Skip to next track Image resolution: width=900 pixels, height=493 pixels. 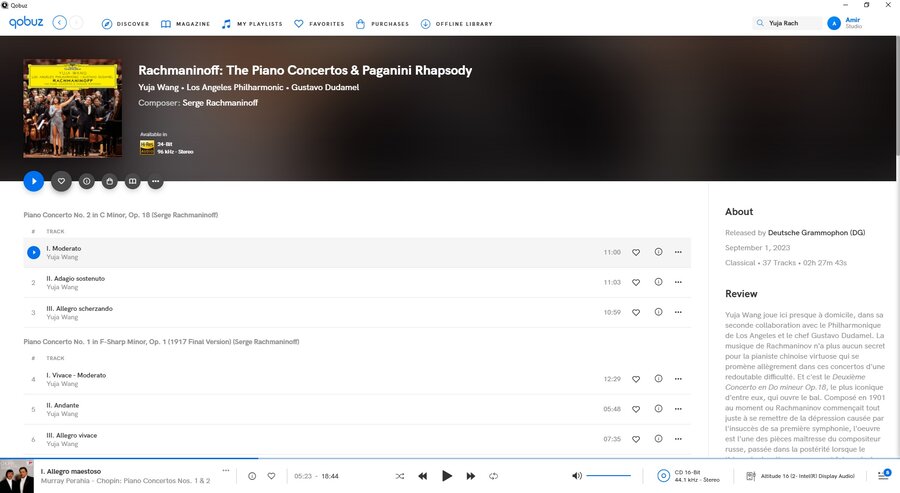471,476
